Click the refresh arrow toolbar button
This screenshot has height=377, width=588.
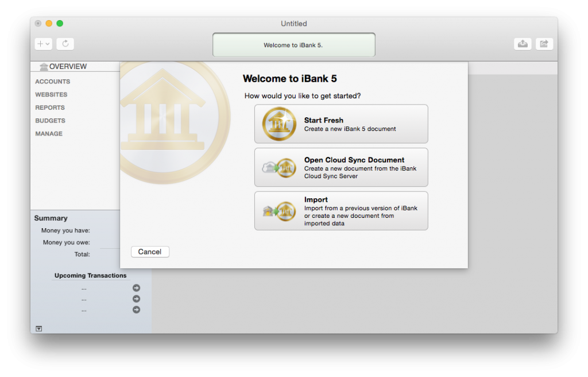(65, 44)
